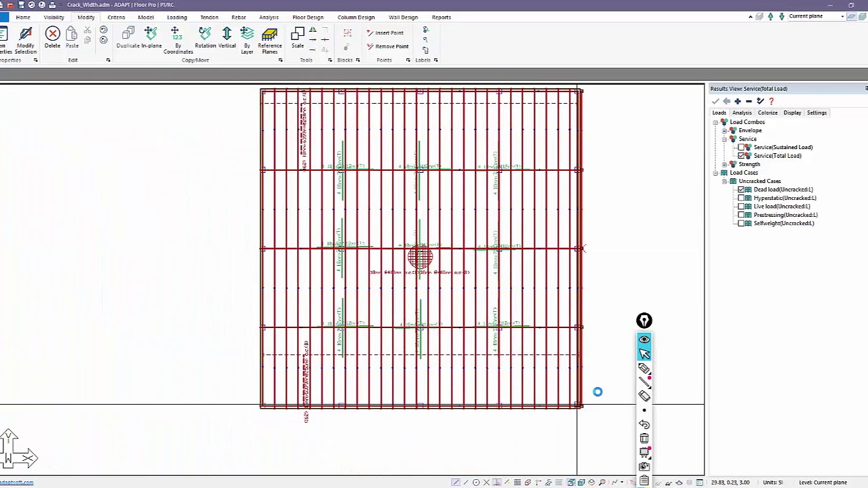Screen dimensions: 868x488
Task: Open the move By Coordinates tool
Action: tap(178, 41)
